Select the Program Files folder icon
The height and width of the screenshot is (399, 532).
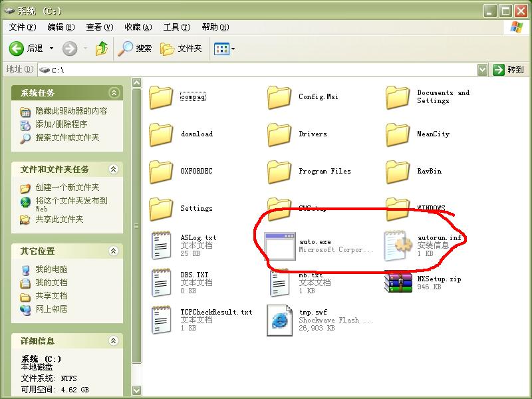(x=279, y=172)
